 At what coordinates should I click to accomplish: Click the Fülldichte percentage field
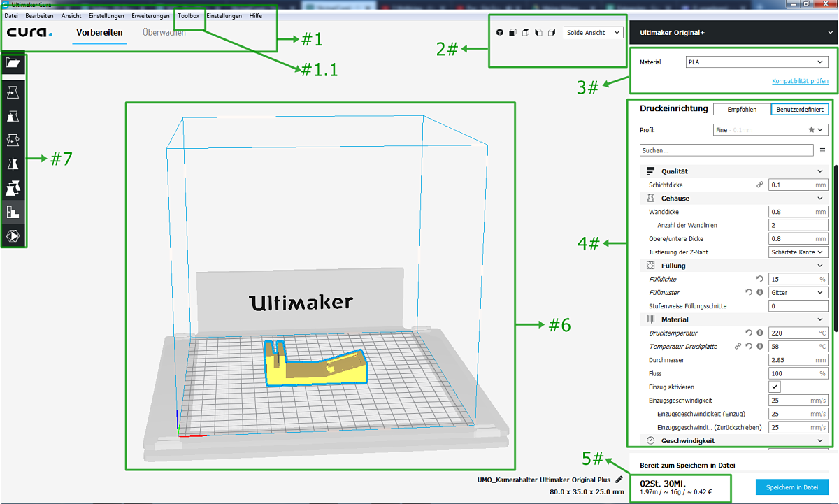point(798,279)
